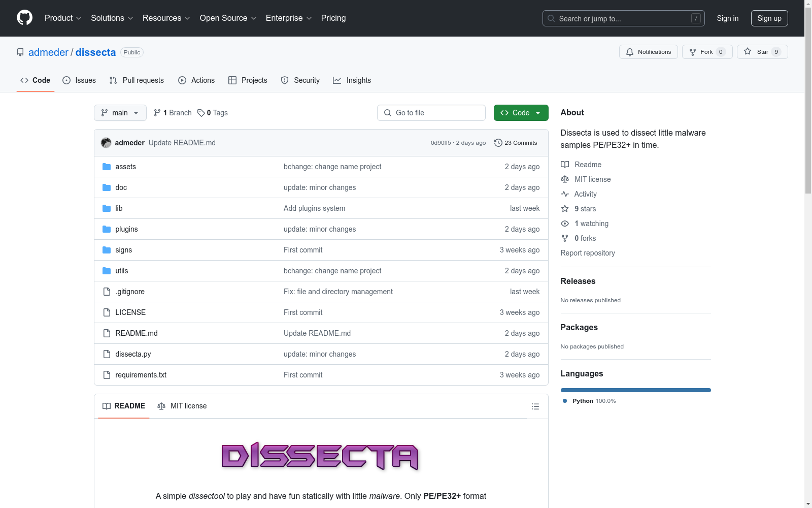
Task: Click the Fork repository button
Action: [707, 52]
